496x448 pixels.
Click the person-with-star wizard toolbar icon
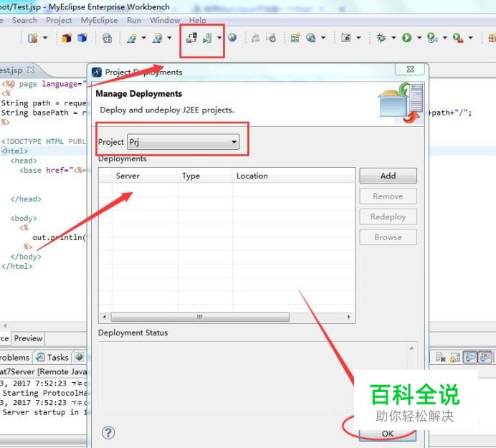coord(132,38)
